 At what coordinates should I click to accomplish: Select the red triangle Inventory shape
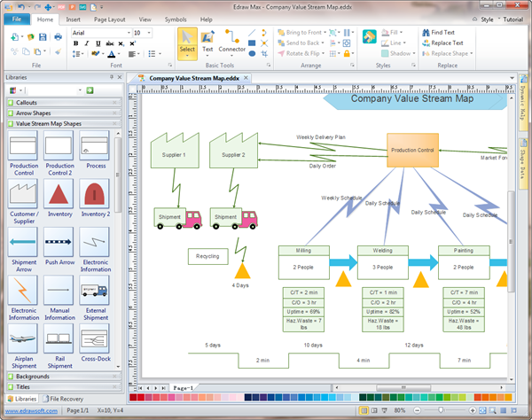[x=60, y=194]
